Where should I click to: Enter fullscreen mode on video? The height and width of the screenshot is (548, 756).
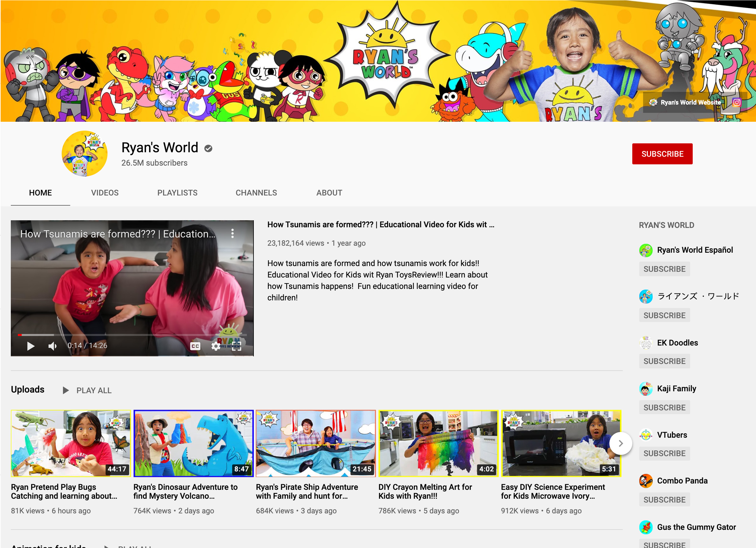coord(236,346)
